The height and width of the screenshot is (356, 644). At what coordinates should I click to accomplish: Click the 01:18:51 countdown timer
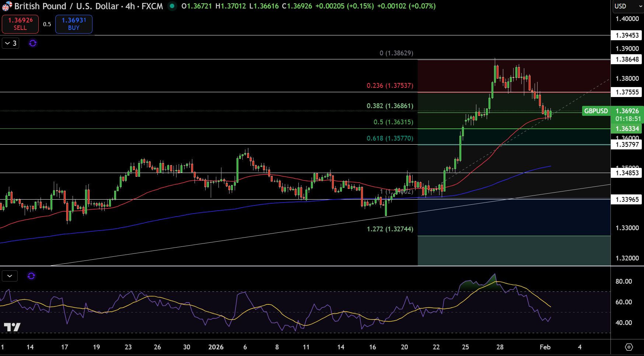(628, 119)
